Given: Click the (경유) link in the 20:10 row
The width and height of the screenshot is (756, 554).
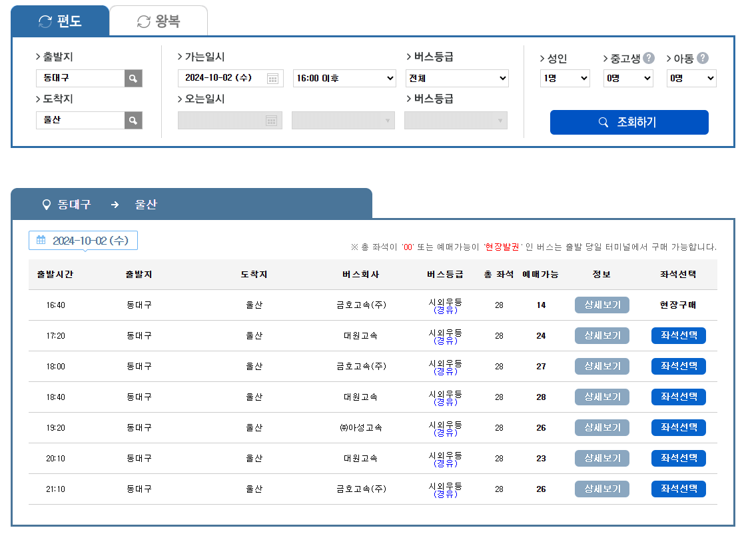Looking at the screenshot, I should pos(446,463).
